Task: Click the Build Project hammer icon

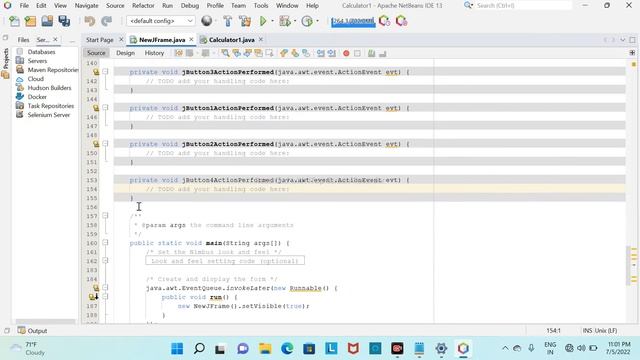Action: (x=228, y=21)
